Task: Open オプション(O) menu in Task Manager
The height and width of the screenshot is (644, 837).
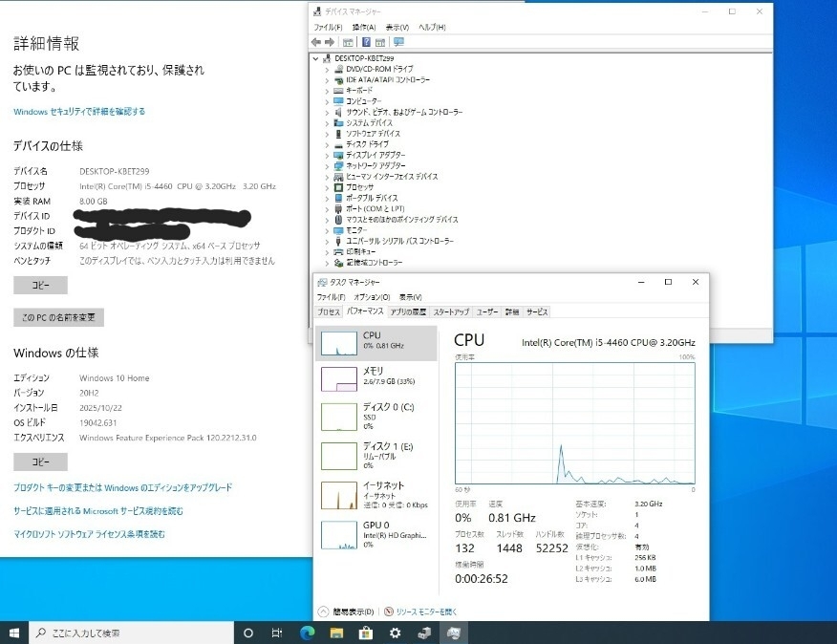Action: (x=372, y=297)
